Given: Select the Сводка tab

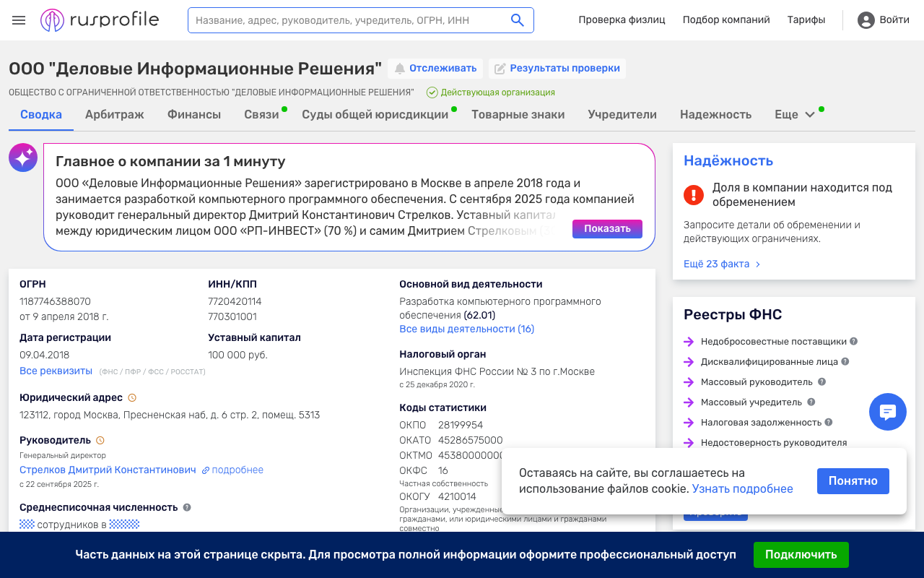Looking at the screenshot, I should click(x=41, y=114).
